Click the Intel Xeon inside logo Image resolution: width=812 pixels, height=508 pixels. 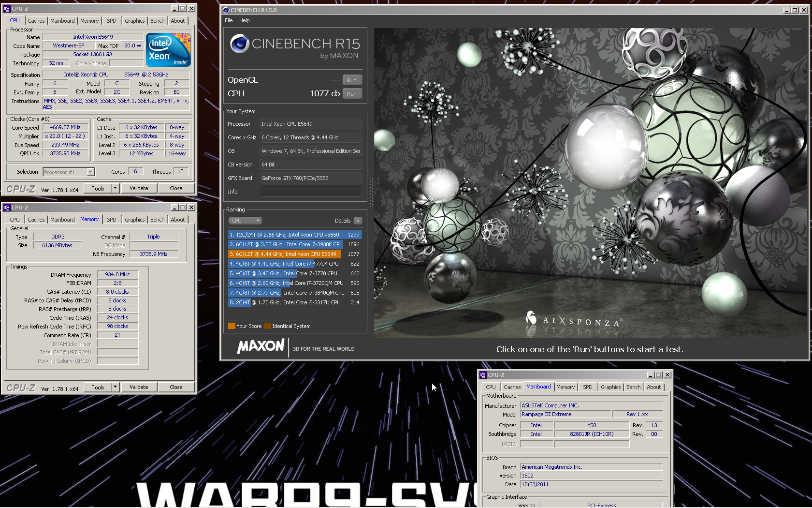[x=168, y=50]
